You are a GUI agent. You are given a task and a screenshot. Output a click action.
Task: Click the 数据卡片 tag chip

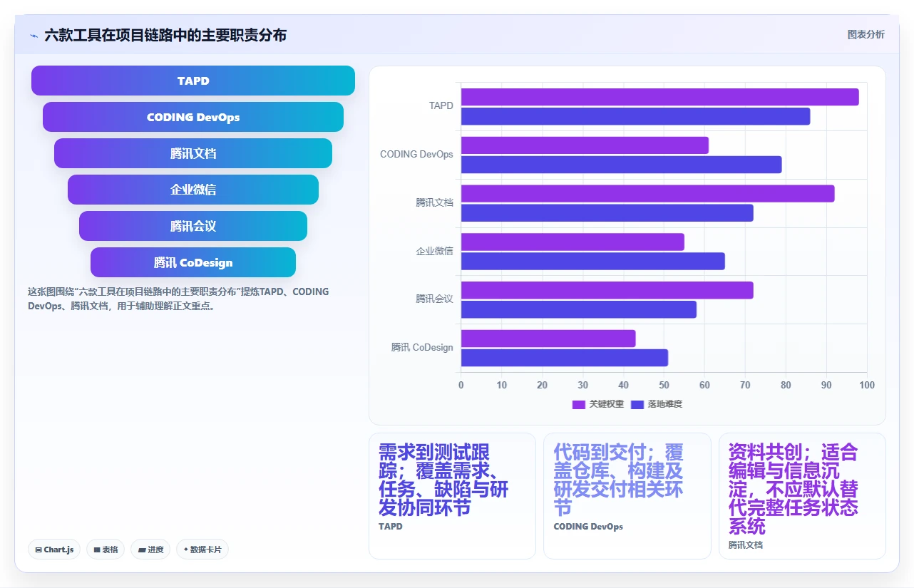202,550
